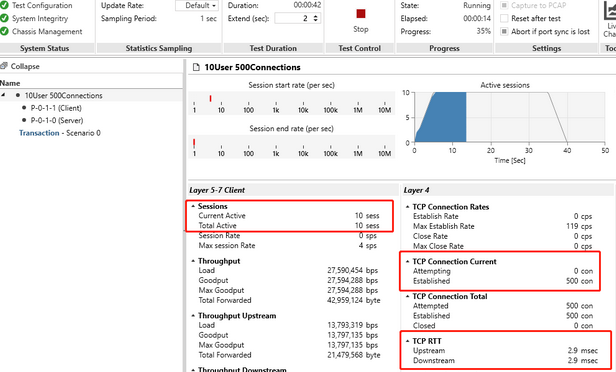Click the Test Duration group label
This screenshot has height=372, width=616.
point(273,48)
